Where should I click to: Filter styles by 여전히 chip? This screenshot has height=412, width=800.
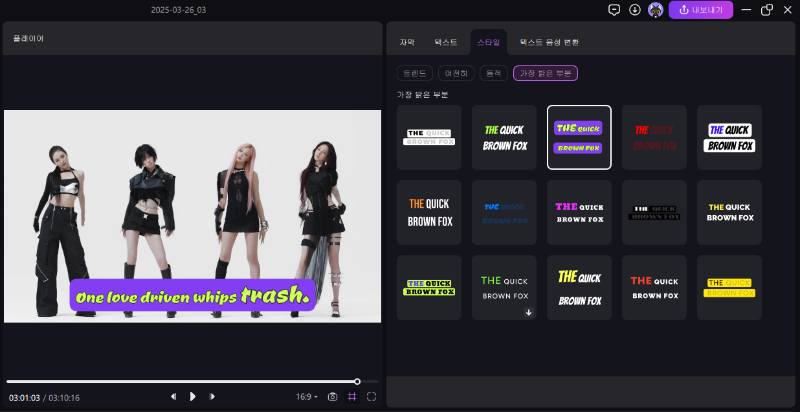(x=456, y=73)
